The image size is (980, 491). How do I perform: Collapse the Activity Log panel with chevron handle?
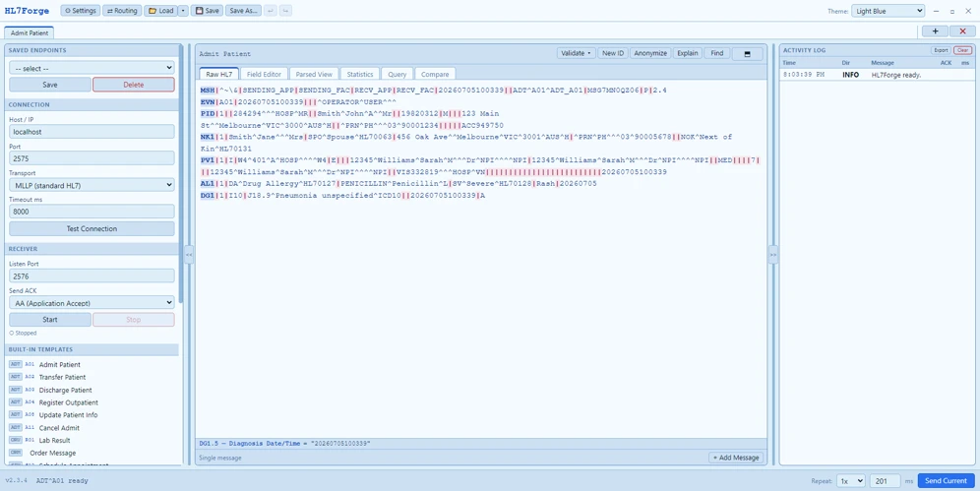(x=773, y=254)
